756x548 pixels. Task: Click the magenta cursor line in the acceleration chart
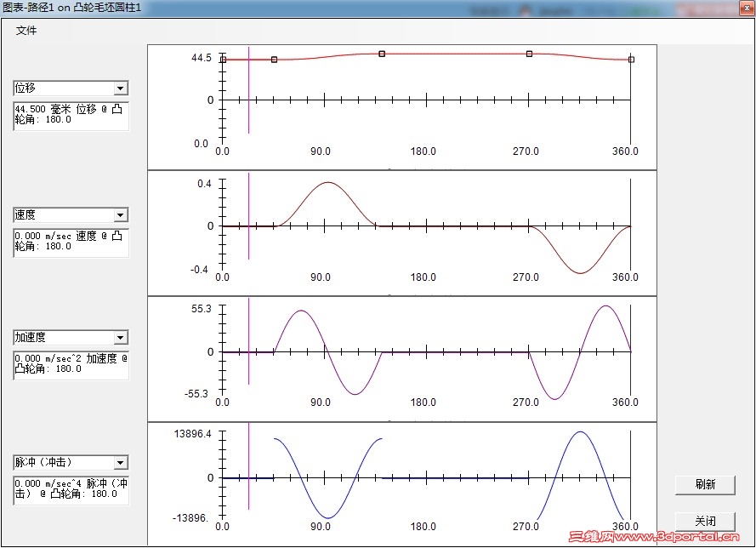[x=249, y=341]
